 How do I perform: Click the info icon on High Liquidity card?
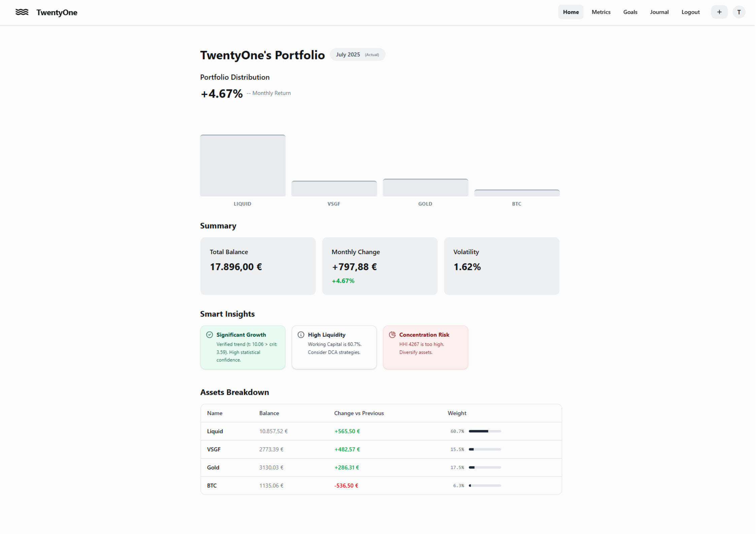(301, 334)
